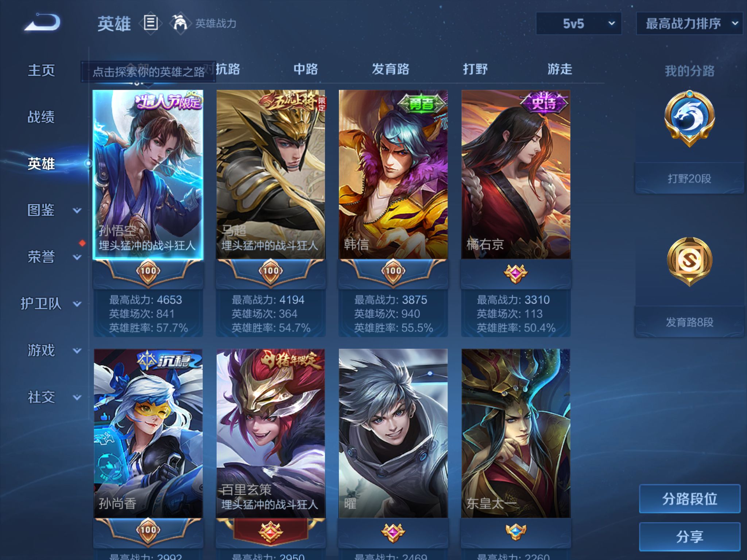747x560 pixels.
Task: Tap the farm lane S rank badge
Action: coord(689,261)
